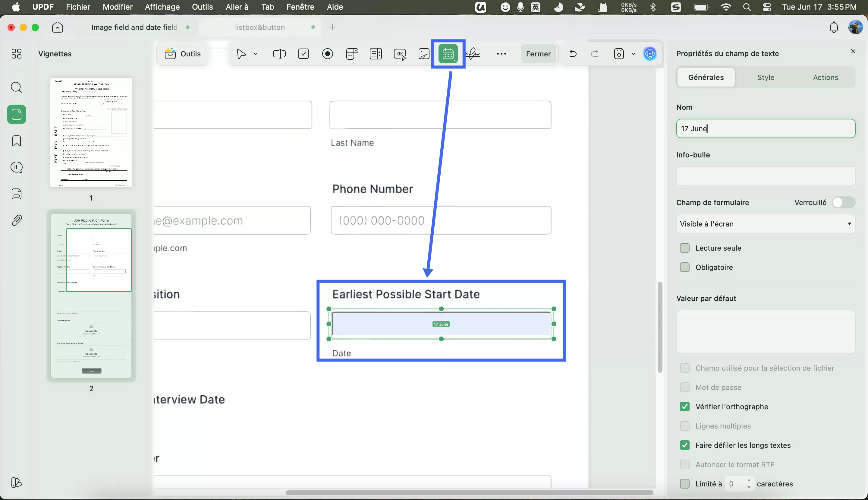Check Autoriser le format RTF checkbox
Screen dimensions: 868x500
click(684, 464)
